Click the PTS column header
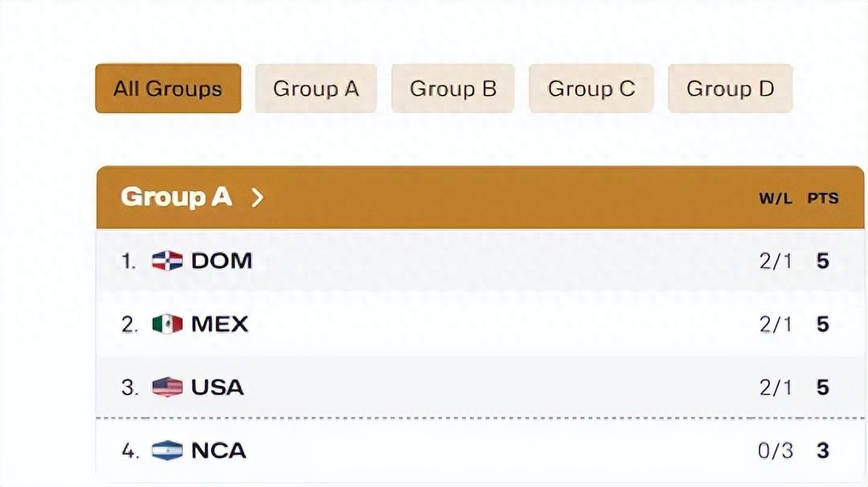Viewport: 868px width, 487px height. point(824,198)
